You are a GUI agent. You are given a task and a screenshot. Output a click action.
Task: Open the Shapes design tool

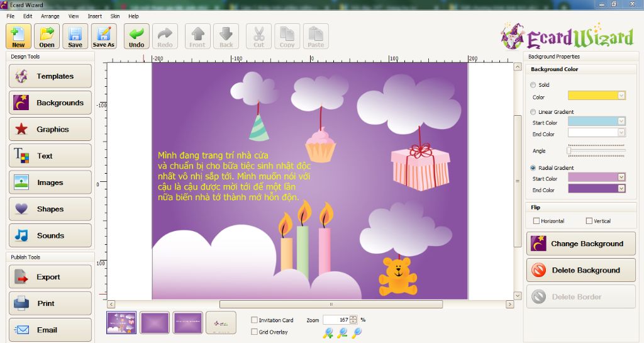(50, 209)
